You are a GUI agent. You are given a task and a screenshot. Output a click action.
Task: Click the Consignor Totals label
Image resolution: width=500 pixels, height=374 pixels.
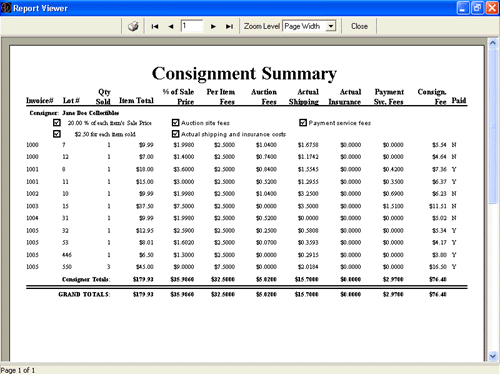[x=86, y=279]
